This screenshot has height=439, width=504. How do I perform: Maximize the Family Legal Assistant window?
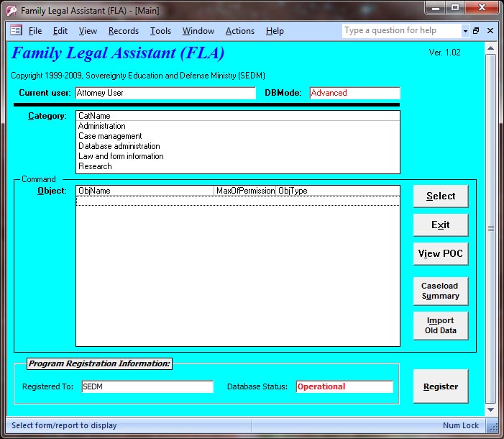pos(455,8)
